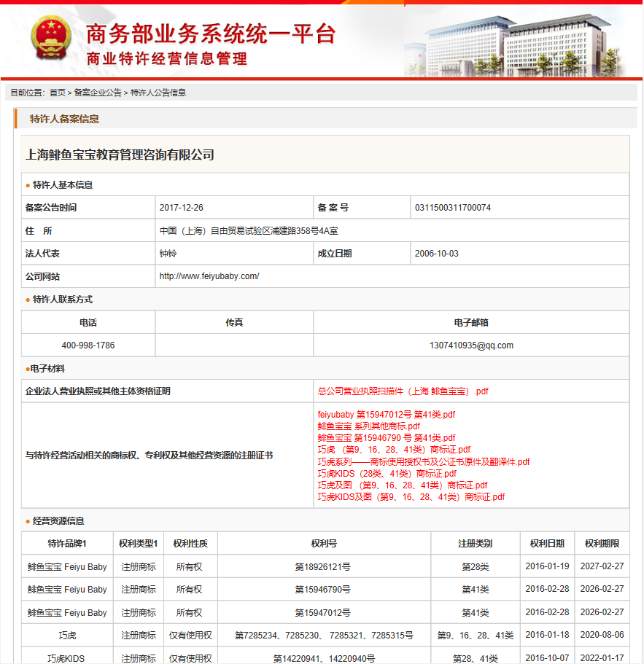Open 鲱鱼宝宝 系列其他商标.pdf link

pos(369,426)
